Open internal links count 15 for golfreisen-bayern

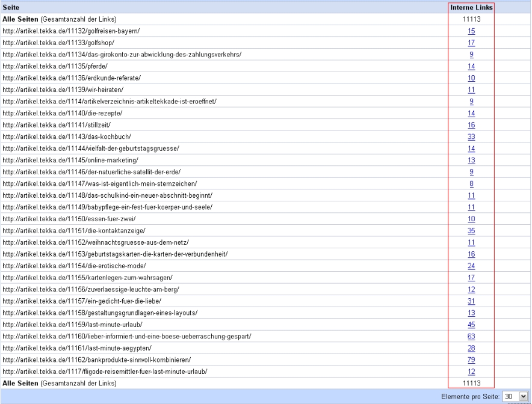point(471,31)
